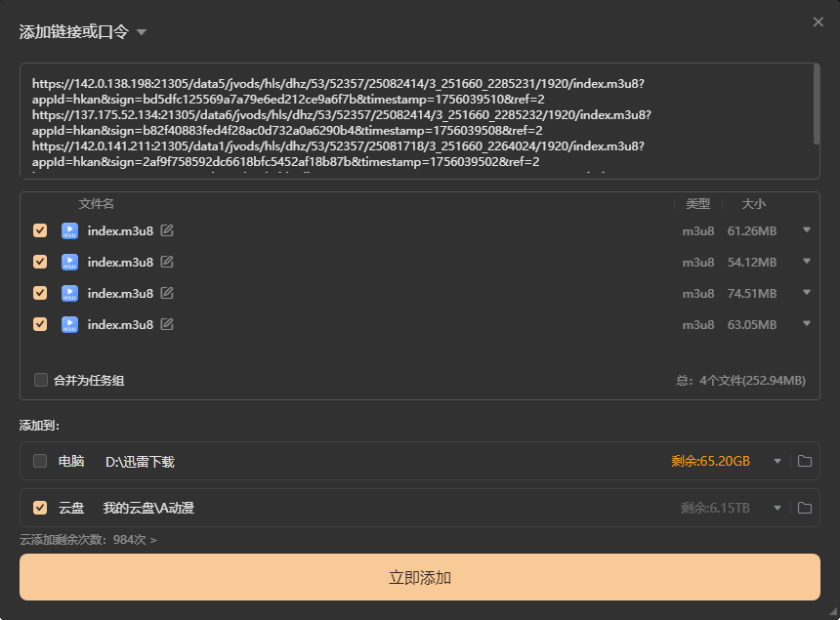Screen dimensions: 840x620
Task: Browse folder for computer download path D:\迅雷下载
Action: point(804,461)
